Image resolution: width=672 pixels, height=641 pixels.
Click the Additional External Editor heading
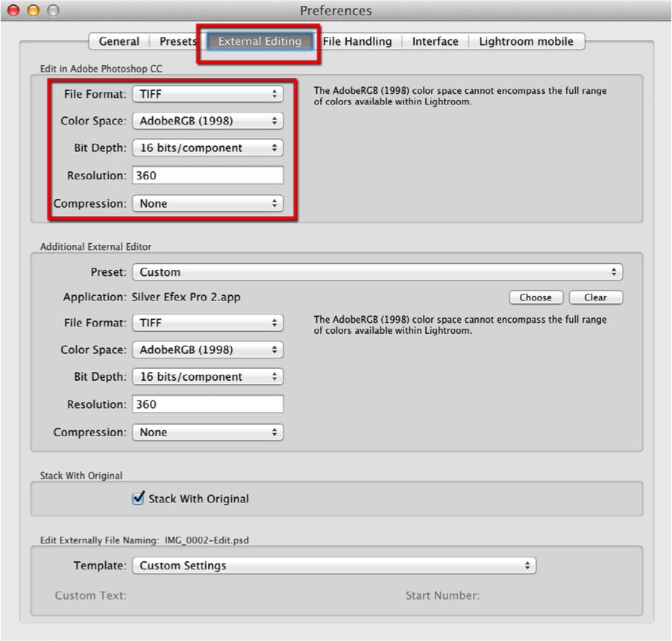(95, 247)
